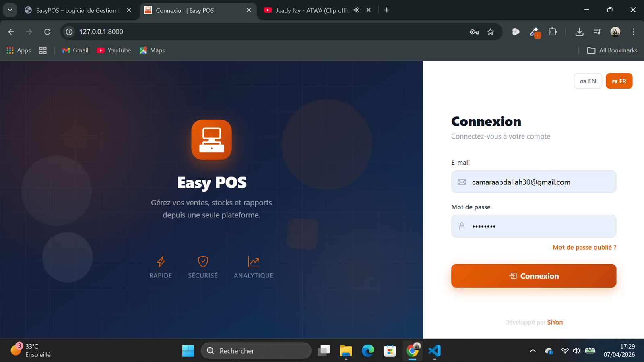
Task: Show hidden system tray icons chevron
Action: coord(533,351)
